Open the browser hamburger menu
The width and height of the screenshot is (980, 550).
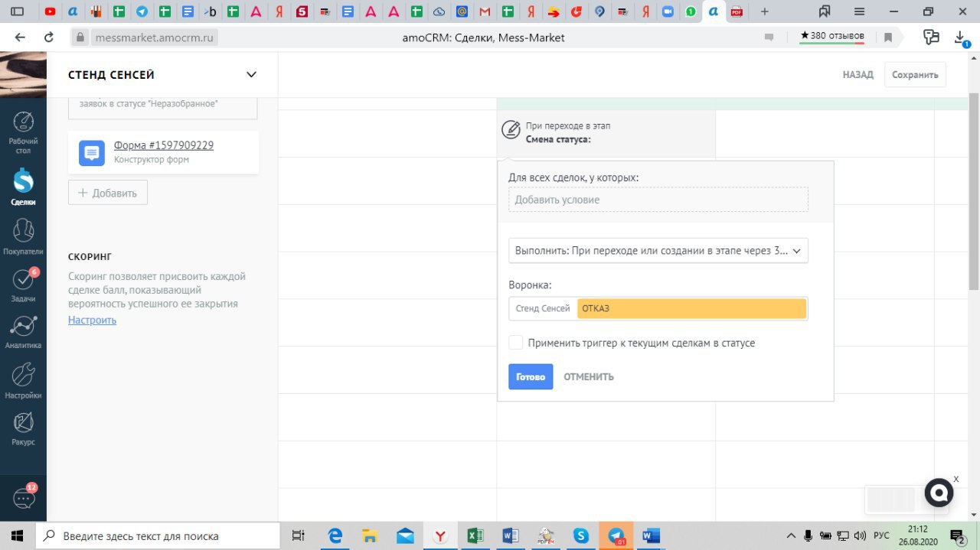coord(859,11)
